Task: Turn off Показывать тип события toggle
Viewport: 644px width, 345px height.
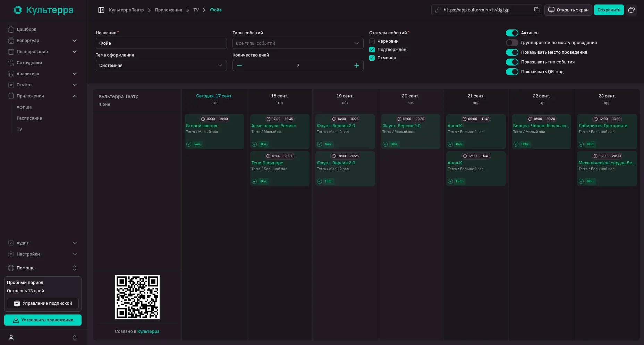Action: [512, 62]
